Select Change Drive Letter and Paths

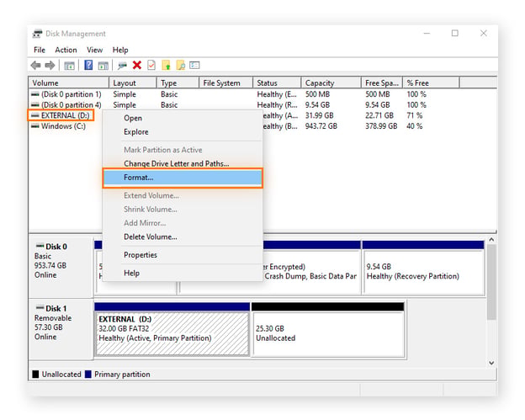click(x=183, y=164)
